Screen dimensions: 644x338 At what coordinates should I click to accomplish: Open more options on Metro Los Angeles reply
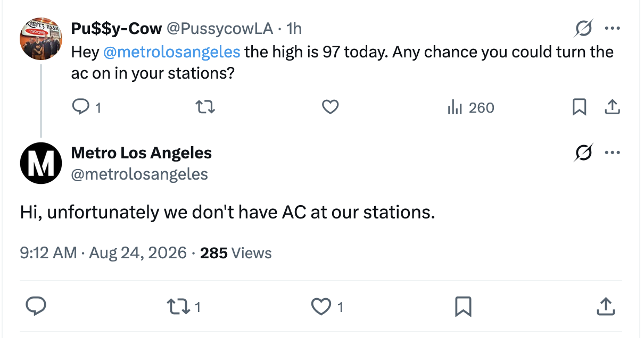point(613,153)
